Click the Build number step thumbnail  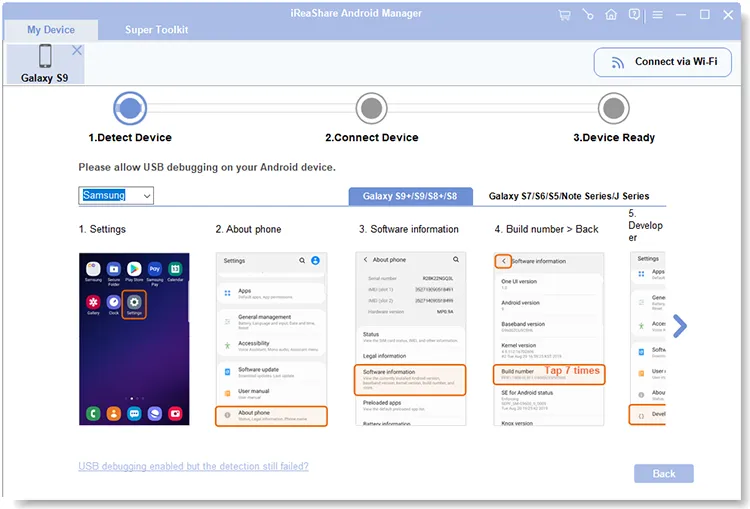click(549, 339)
